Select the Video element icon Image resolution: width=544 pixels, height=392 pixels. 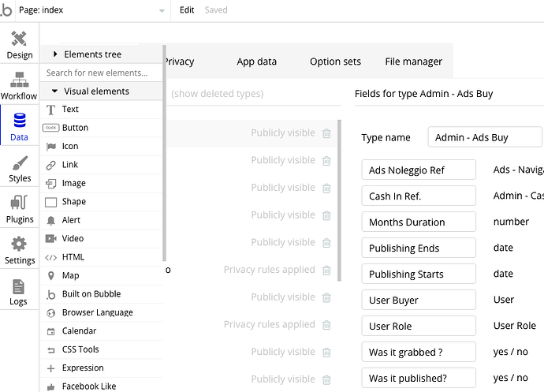tap(51, 238)
